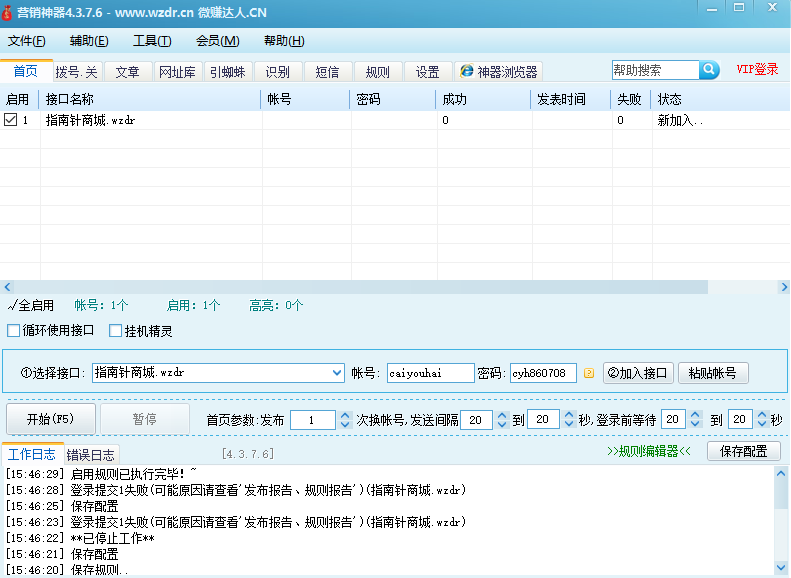Toggle the 挂机精灵 checkbox
This screenshot has width=791, height=578.
116,330
